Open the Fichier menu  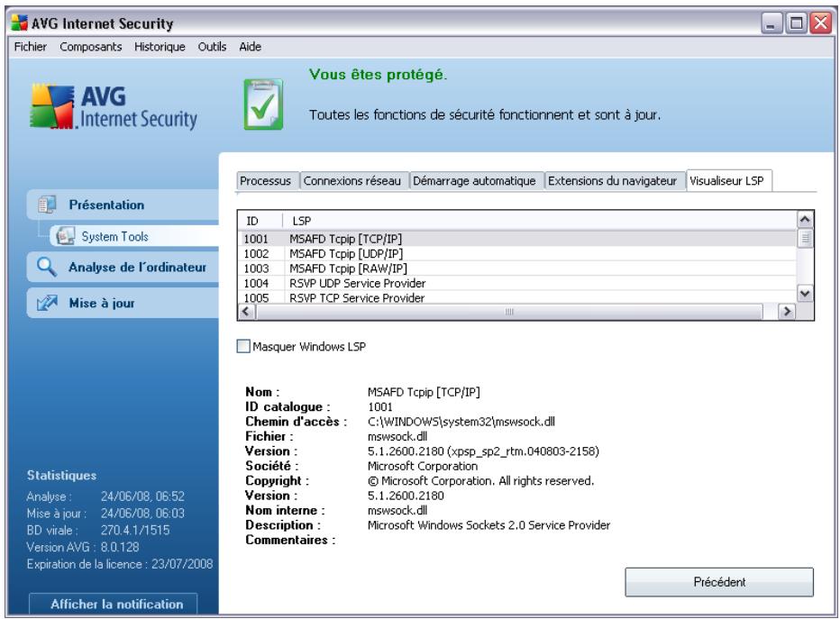tap(30, 47)
